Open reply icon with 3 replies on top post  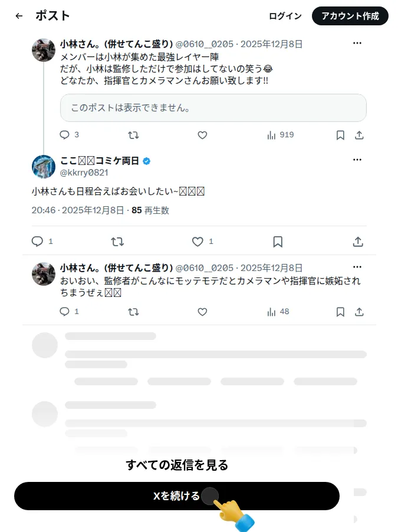pyautogui.click(x=64, y=135)
